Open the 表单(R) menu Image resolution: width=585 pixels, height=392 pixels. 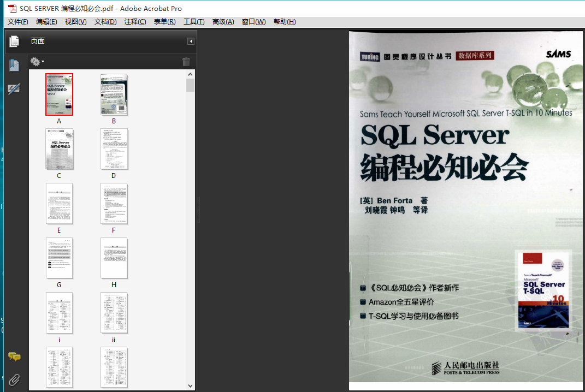164,22
